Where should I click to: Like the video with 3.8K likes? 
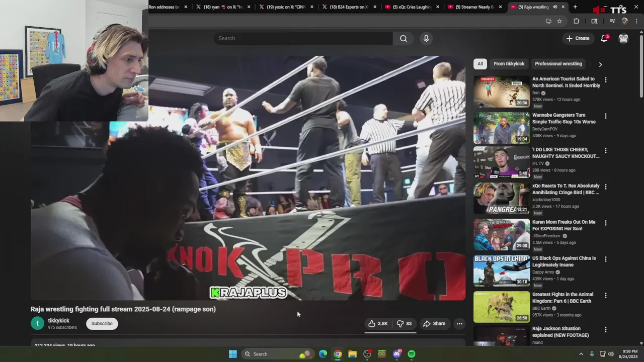pos(378,324)
